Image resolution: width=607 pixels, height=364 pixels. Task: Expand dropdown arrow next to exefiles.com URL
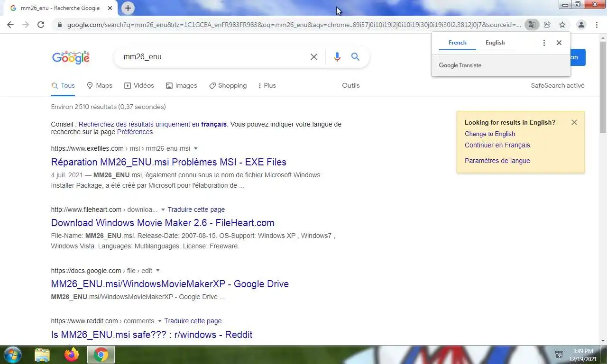pos(196,149)
